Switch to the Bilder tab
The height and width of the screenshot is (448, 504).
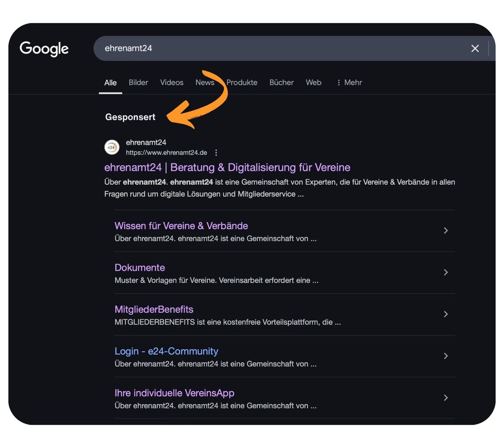138,83
